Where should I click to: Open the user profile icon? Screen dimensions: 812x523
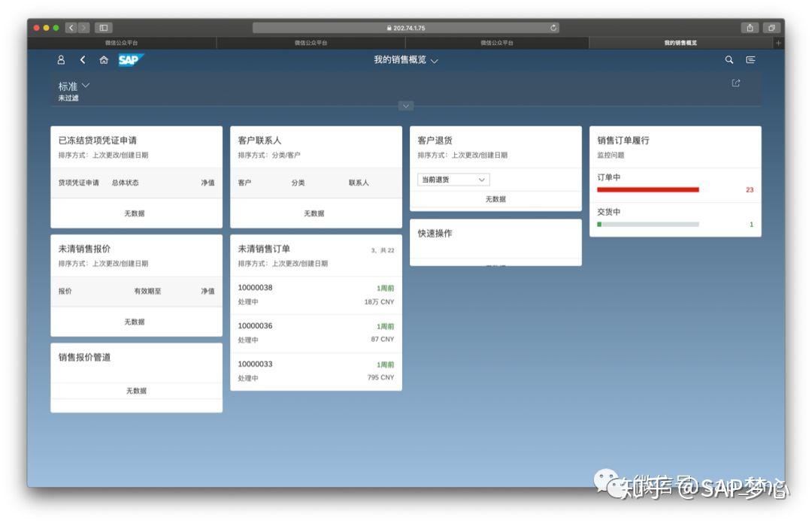(62, 60)
